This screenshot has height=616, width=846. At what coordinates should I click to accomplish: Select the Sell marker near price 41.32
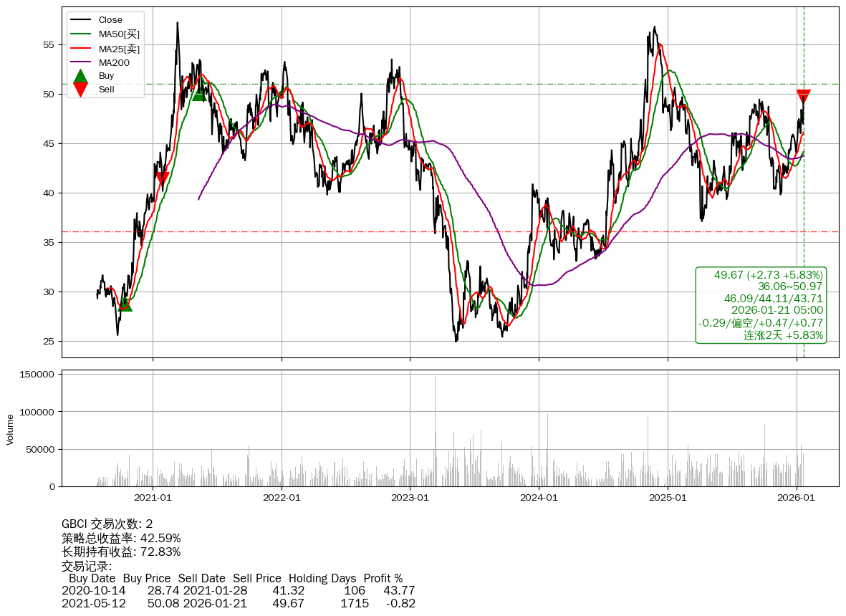tap(163, 178)
